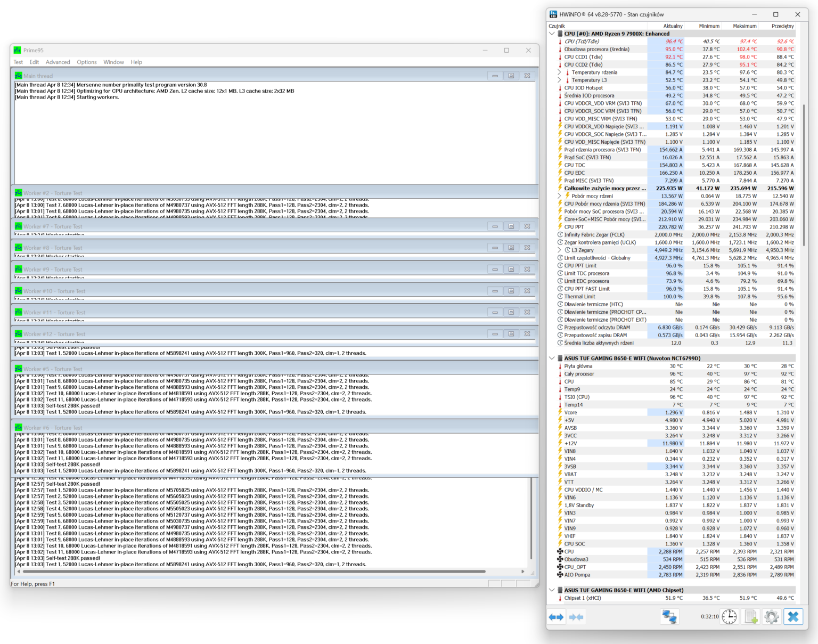Close sensors with the blue X icon
The height and width of the screenshot is (644, 818).
tap(793, 617)
